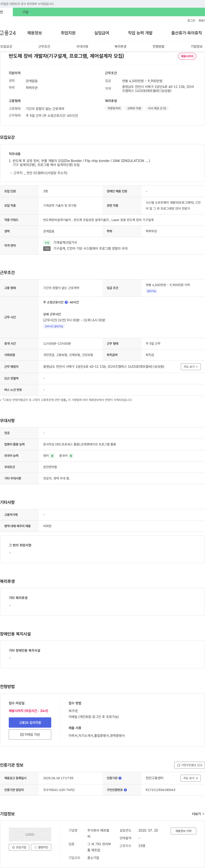205x868 pixels.
Task: Click the 교육비 지원 benefit tag
Action: click(134, 108)
